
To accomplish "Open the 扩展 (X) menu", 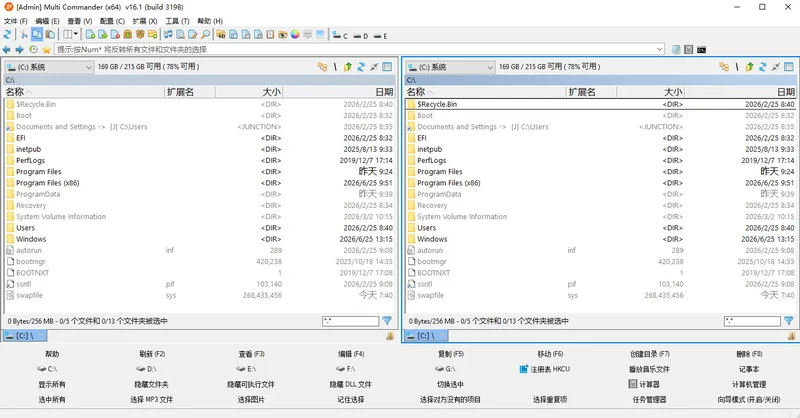I will pyautogui.click(x=145, y=21).
